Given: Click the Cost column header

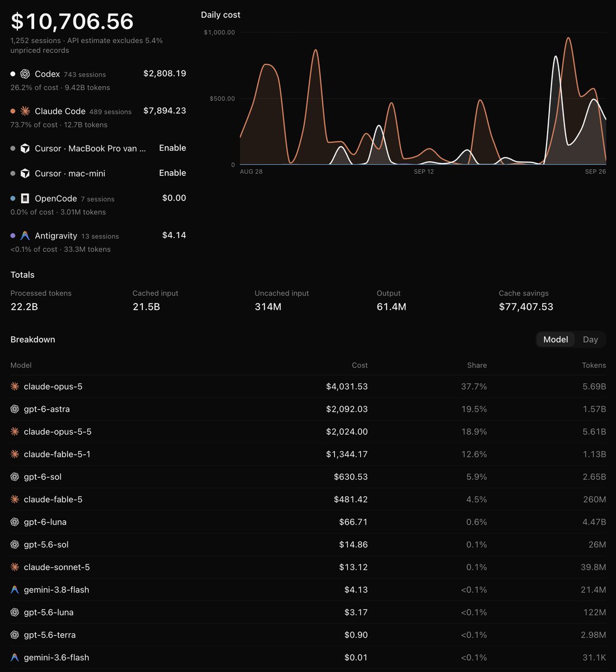Looking at the screenshot, I should point(360,365).
